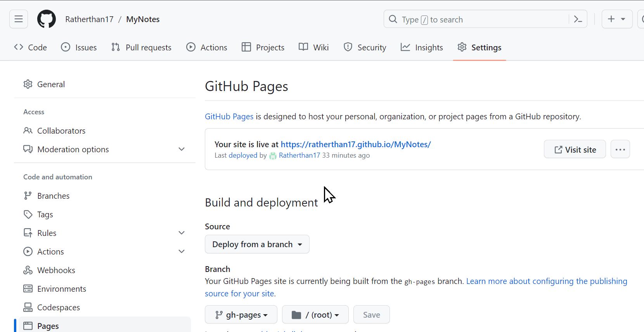Viewport: 644px width, 332px height.
Task: Go to GitHub homepage via Octocat logo
Action: click(x=47, y=19)
